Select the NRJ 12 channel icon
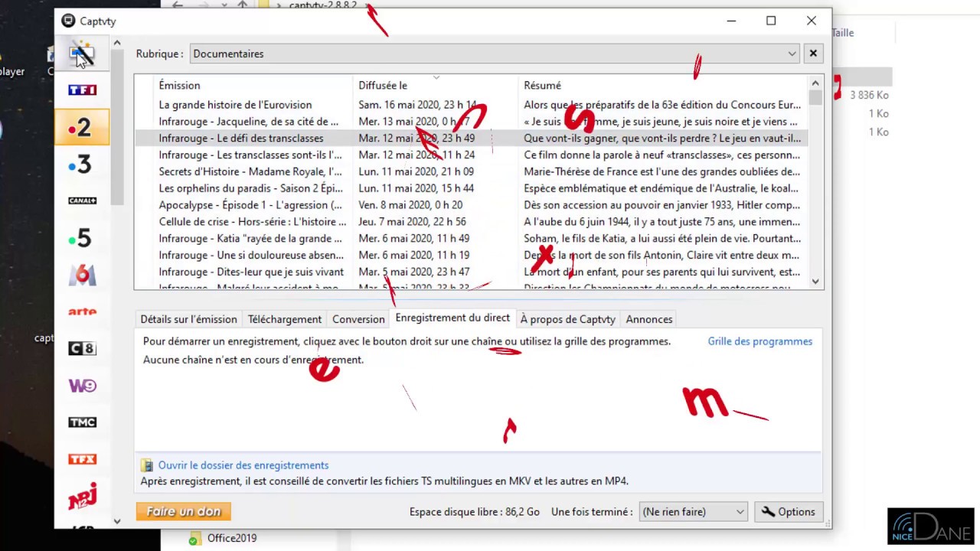The width and height of the screenshot is (980, 551). [x=82, y=495]
